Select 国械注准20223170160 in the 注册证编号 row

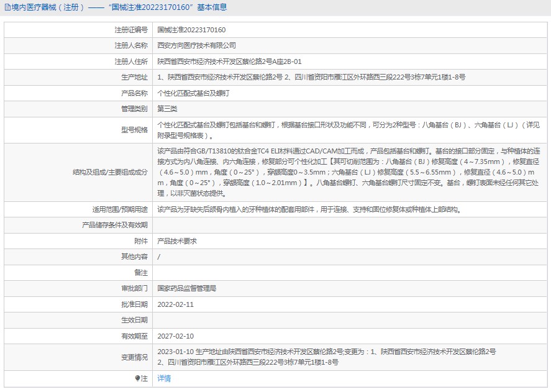coord(191,30)
